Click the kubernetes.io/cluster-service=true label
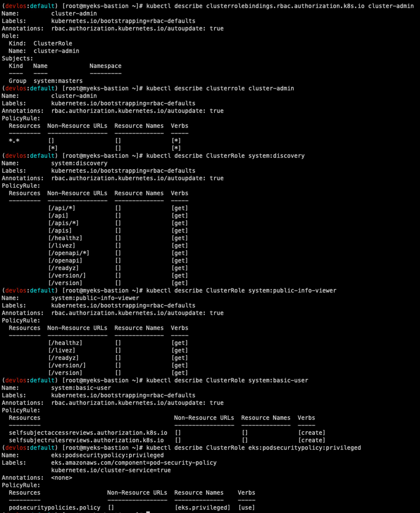Viewport: 420px width, 513px height. coord(111,470)
